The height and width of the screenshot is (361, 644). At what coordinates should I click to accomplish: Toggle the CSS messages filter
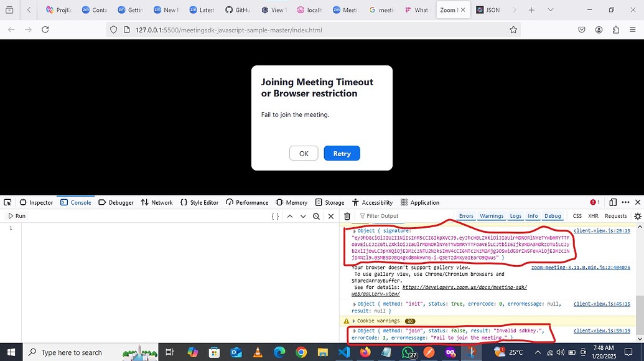tap(577, 215)
